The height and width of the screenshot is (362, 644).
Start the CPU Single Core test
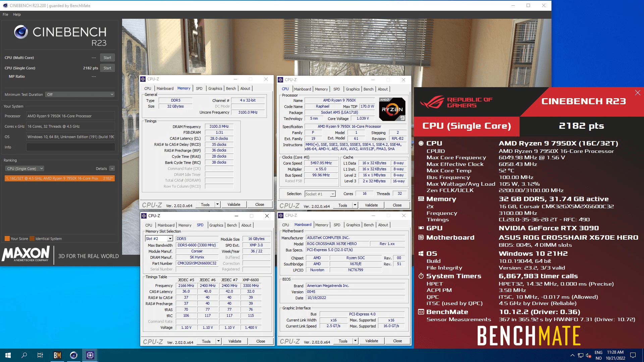(x=107, y=68)
